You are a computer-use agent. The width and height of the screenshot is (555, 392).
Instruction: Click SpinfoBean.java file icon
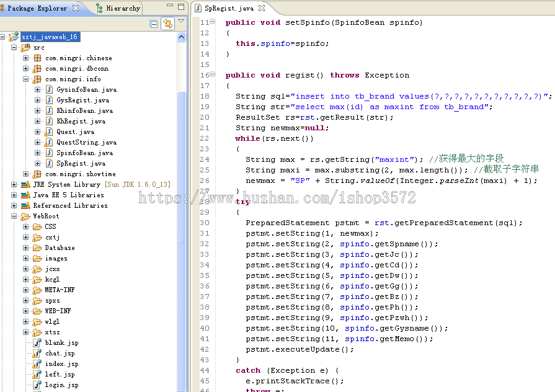pos(49,153)
